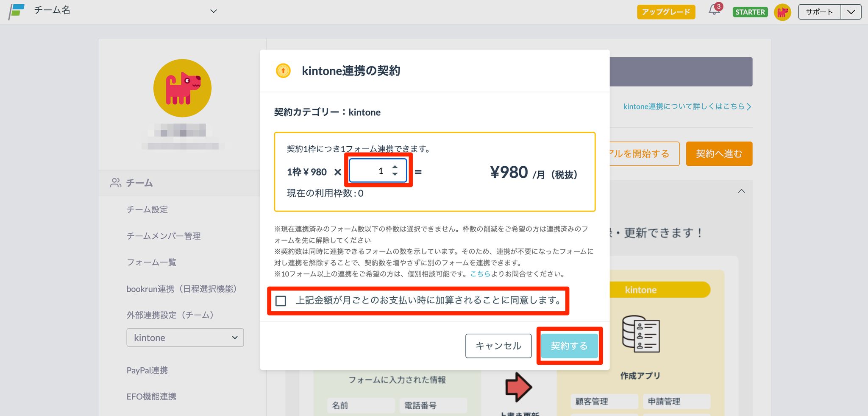Click the 契約カテゴリー:kintone heading
This screenshot has width=868, height=416.
coord(327,112)
